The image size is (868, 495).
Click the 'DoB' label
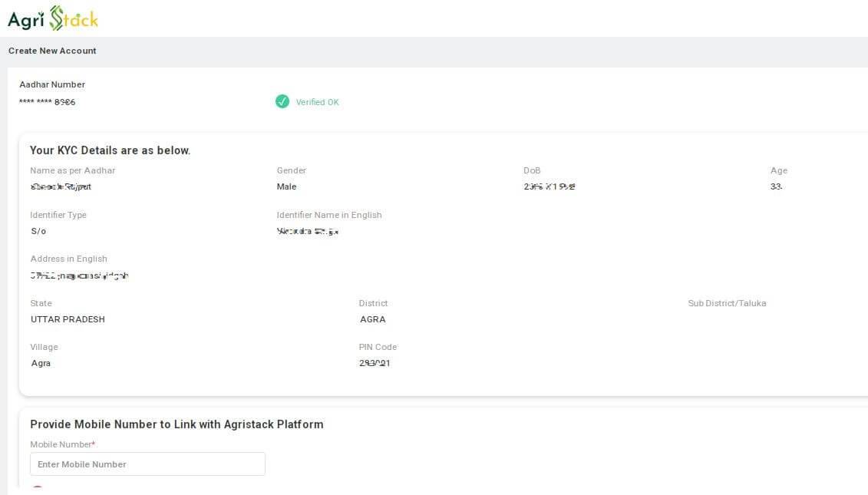pyautogui.click(x=532, y=170)
